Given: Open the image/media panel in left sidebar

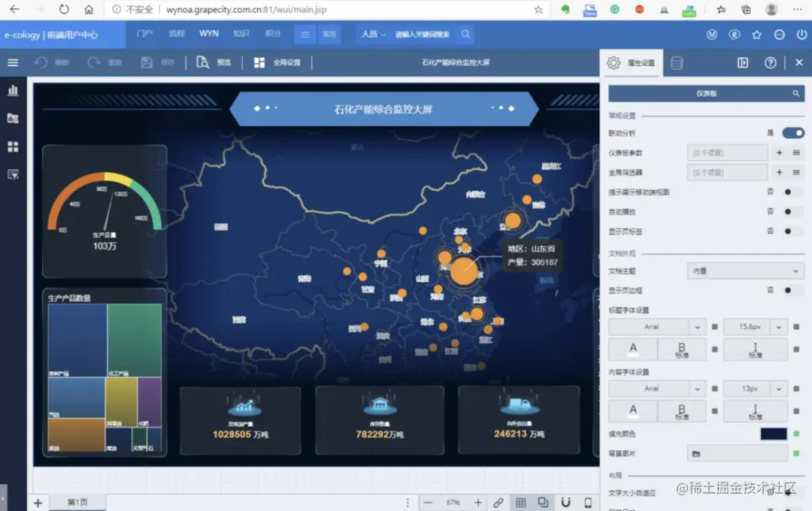Looking at the screenshot, I should coord(13,118).
